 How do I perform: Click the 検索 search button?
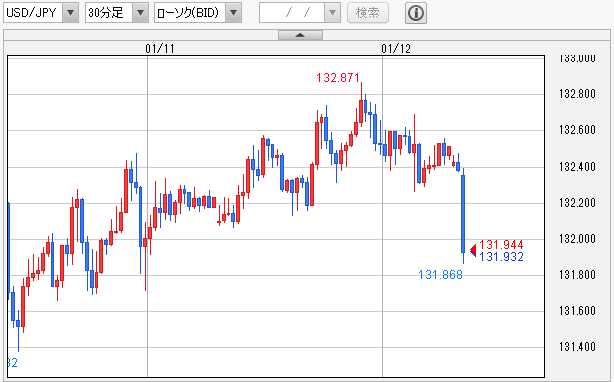coord(368,13)
